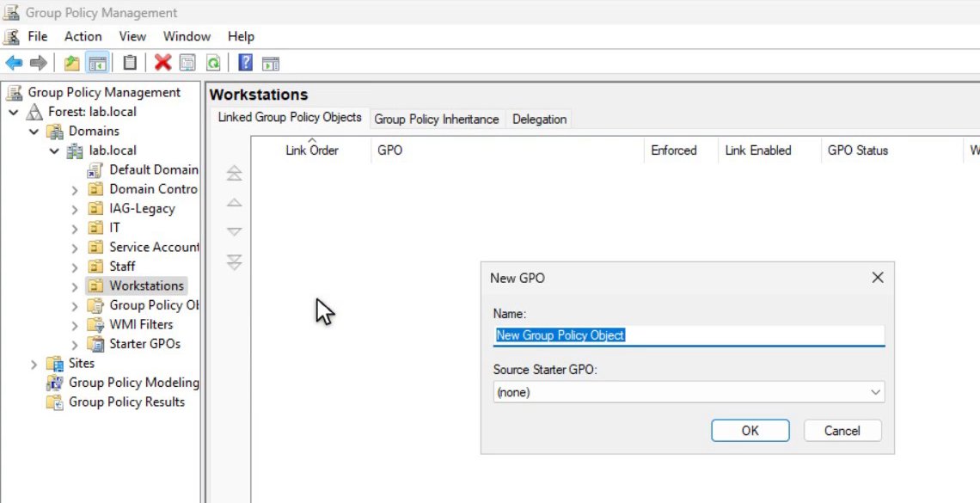Screen dimensions: 980x503
Task: Collapse the Domains node
Action: 34,132
